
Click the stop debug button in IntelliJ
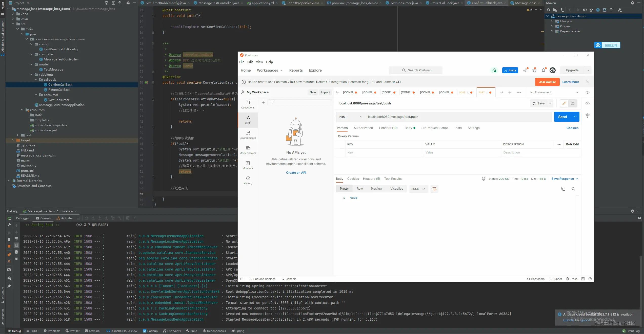pyautogui.click(x=9, y=246)
